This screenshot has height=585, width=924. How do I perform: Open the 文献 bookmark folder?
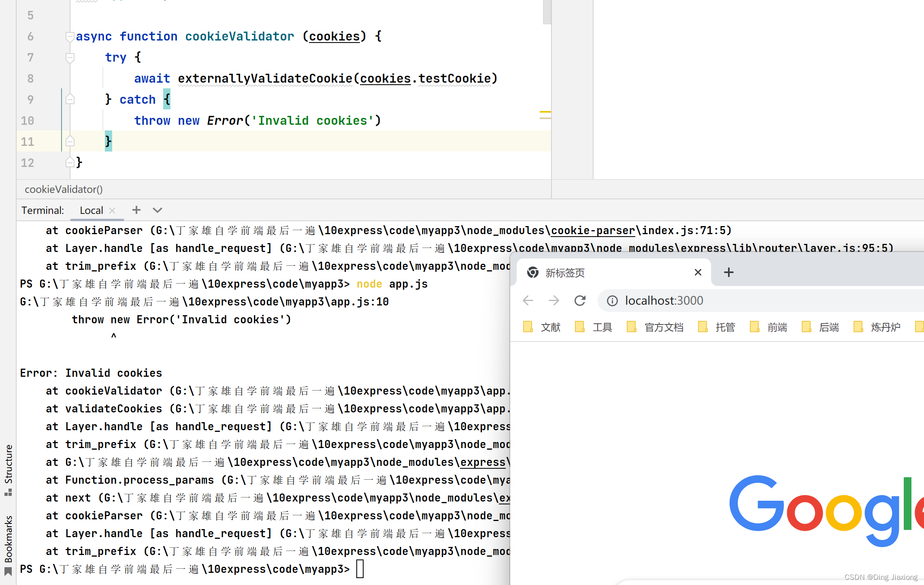point(542,327)
